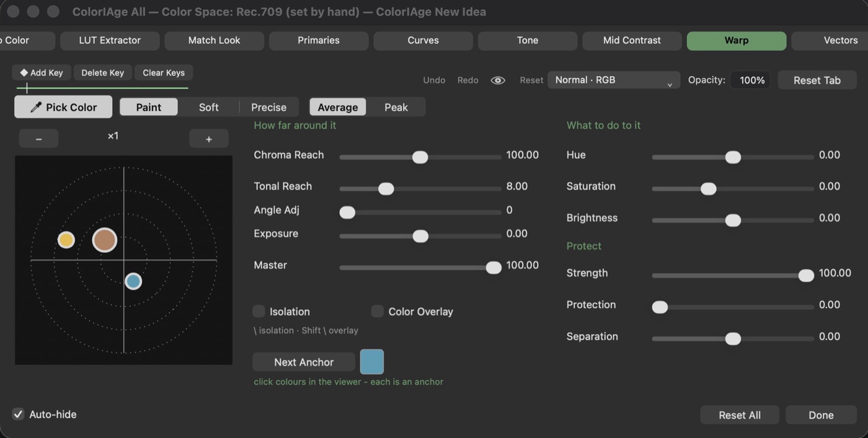Click the Tonal Reach slider handle
The width and height of the screenshot is (868, 438).
pos(386,188)
